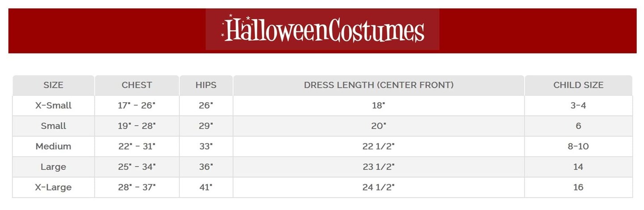The width and height of the screenshot is (644, 210).
Task: Click the DRESS LENGTH (CENTER FRONT) header
Action: point(378,85)
